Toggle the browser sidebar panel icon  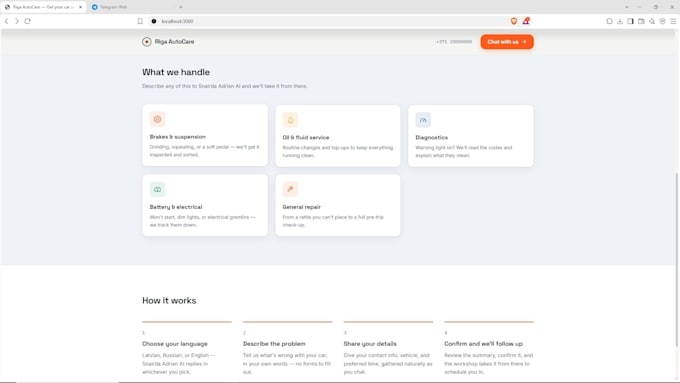[x=631, y=21]
